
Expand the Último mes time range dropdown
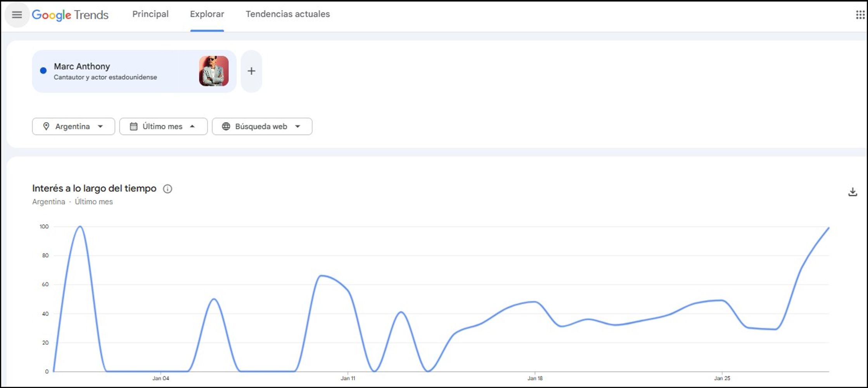[163, 126]
